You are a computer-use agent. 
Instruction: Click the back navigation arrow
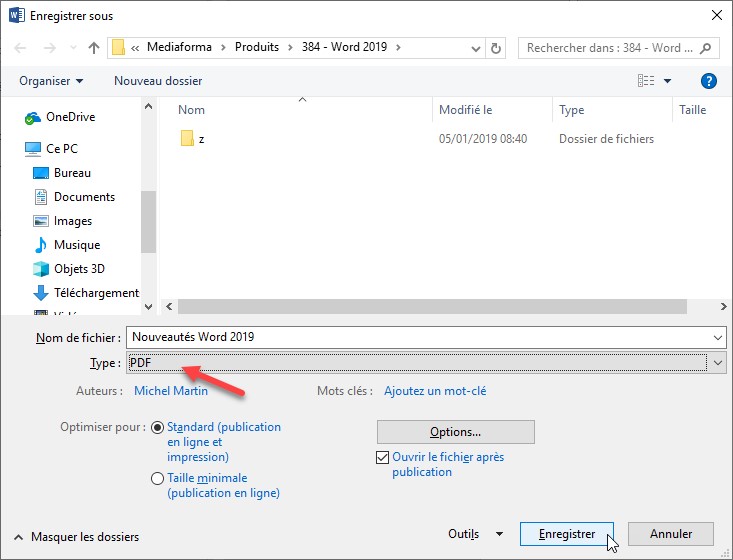[x=22, y=48]
